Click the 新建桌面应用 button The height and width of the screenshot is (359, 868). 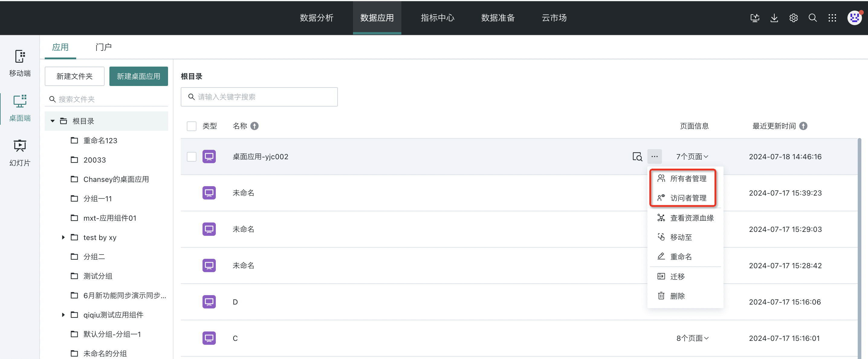tap(138, 76)
